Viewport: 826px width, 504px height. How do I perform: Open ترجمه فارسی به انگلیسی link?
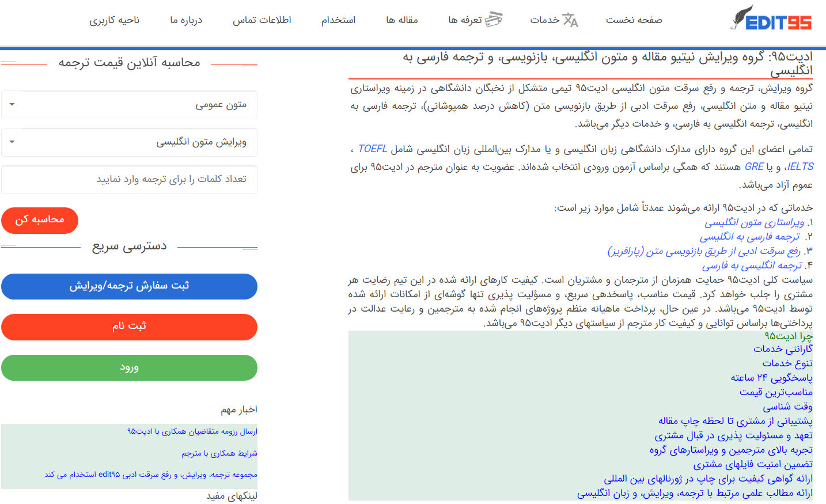click(x=750, y=237)
